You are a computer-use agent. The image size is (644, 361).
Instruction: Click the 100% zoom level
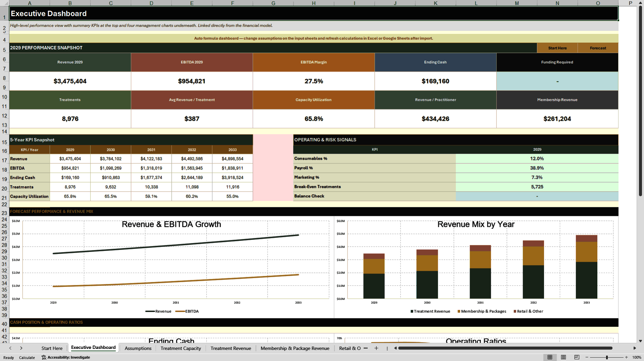(637, 357)
